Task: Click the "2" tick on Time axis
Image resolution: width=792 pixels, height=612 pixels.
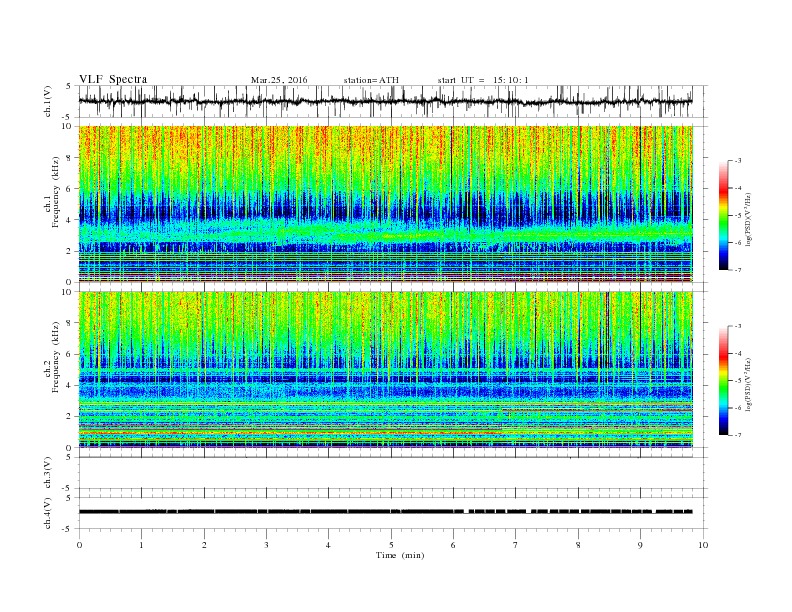Action: coord(204,545)
